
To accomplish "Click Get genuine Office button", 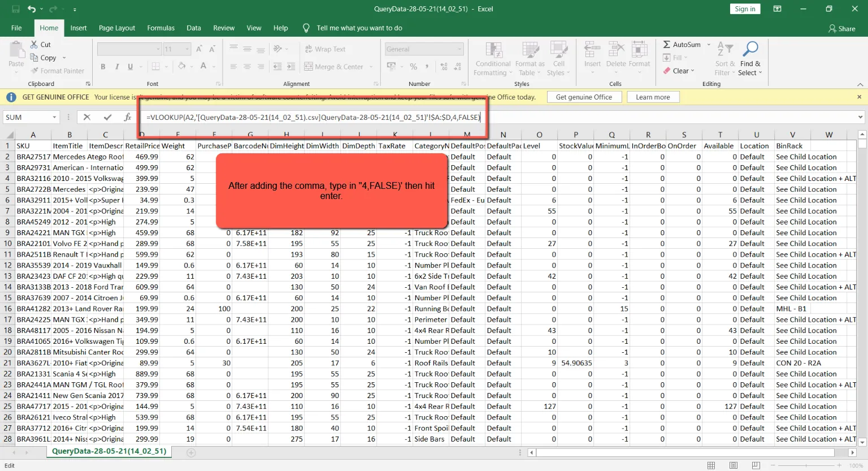I will click(x=584, y=97).
